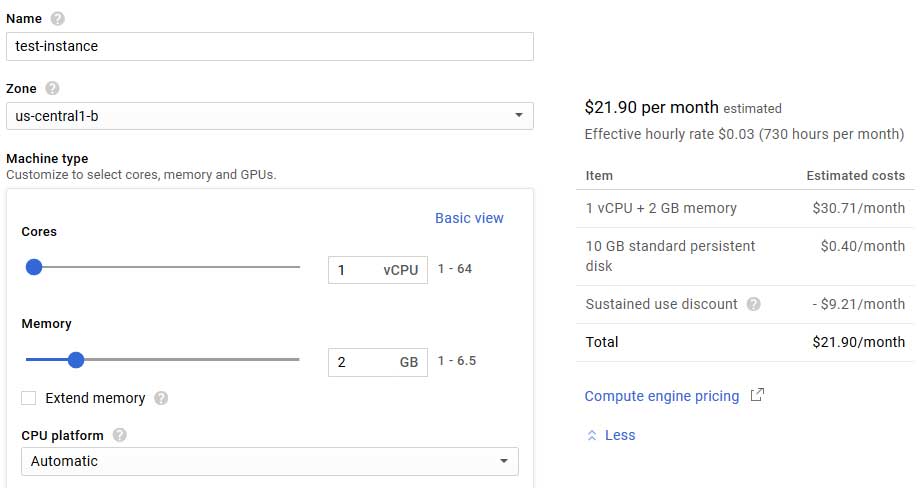This screenshot has height=488, width=922.
Task: Collapse cost details with Less
Action: coord(620,435)
